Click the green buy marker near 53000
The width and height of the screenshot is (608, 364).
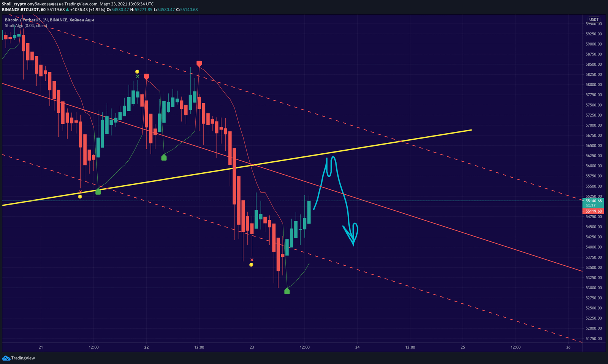tap(287, 291)
